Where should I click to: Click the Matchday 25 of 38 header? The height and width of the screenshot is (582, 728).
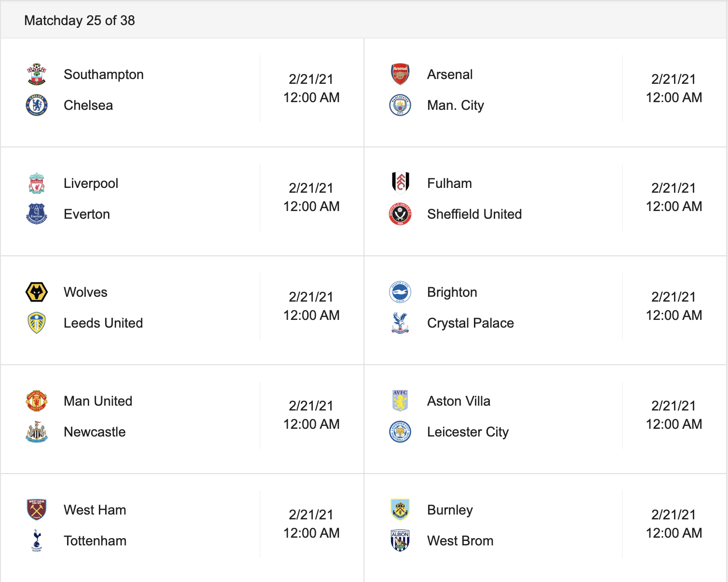click(x=80, y=20)
